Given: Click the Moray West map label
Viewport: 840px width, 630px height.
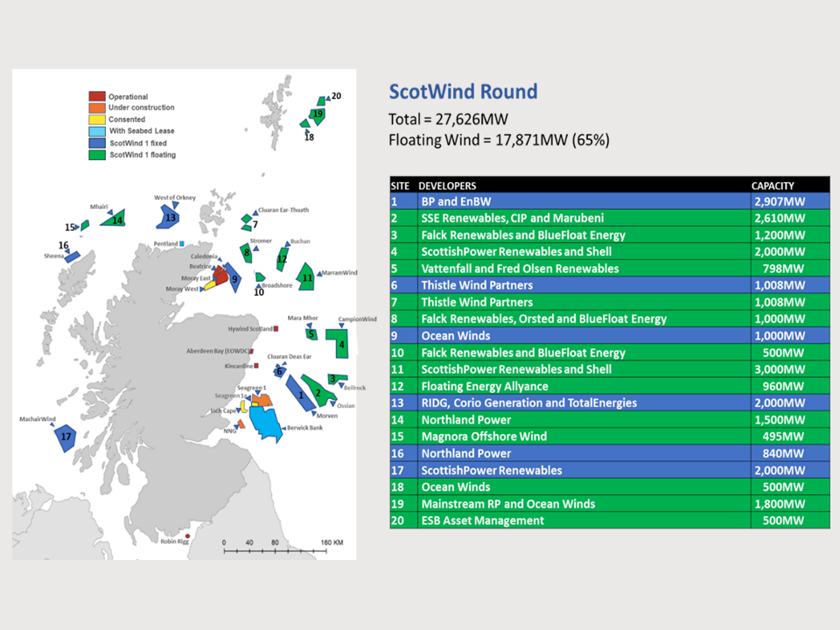Looking at the screenshot, I should point(182,289).
